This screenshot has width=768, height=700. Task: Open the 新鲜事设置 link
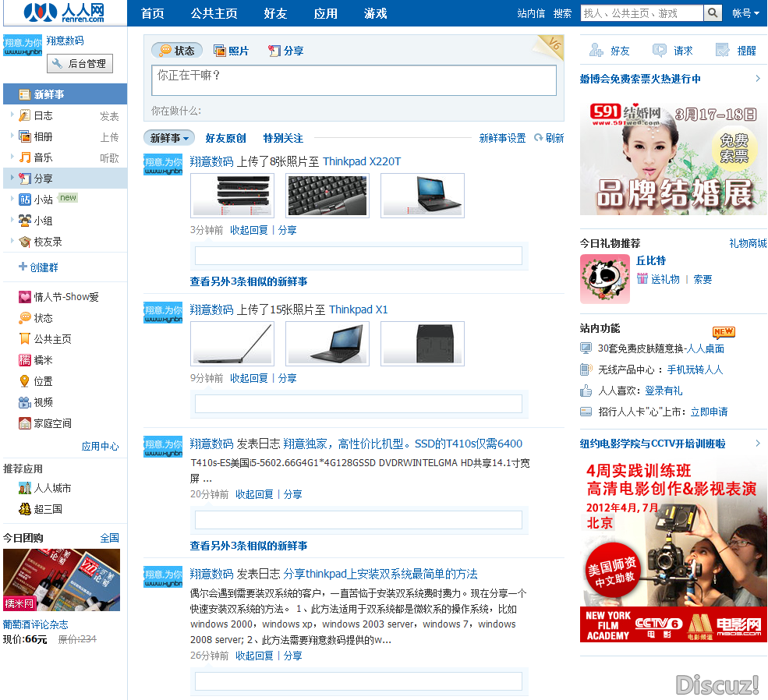tap(502, 138)
